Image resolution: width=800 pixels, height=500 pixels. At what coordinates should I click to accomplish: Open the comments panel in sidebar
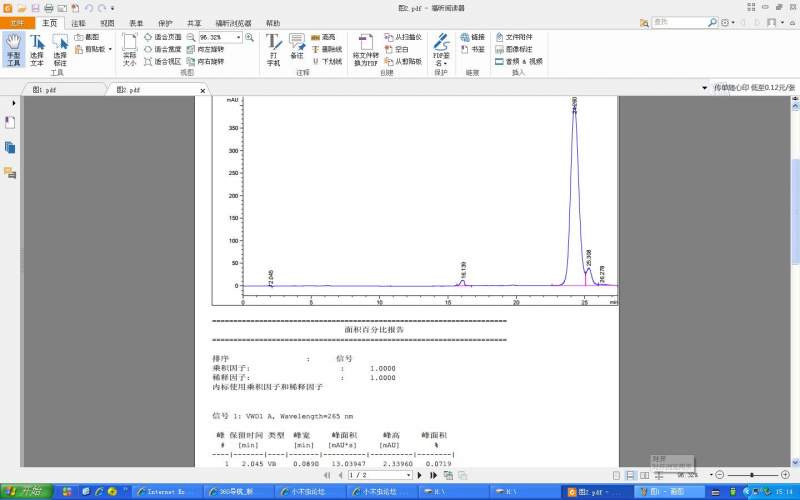tap(10, 172)
